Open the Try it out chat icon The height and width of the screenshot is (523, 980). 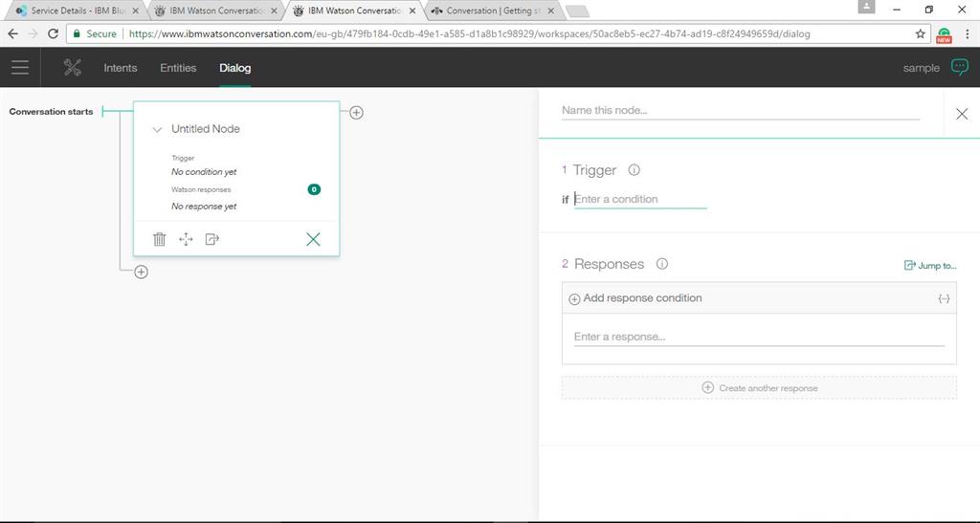click(959, 67)
